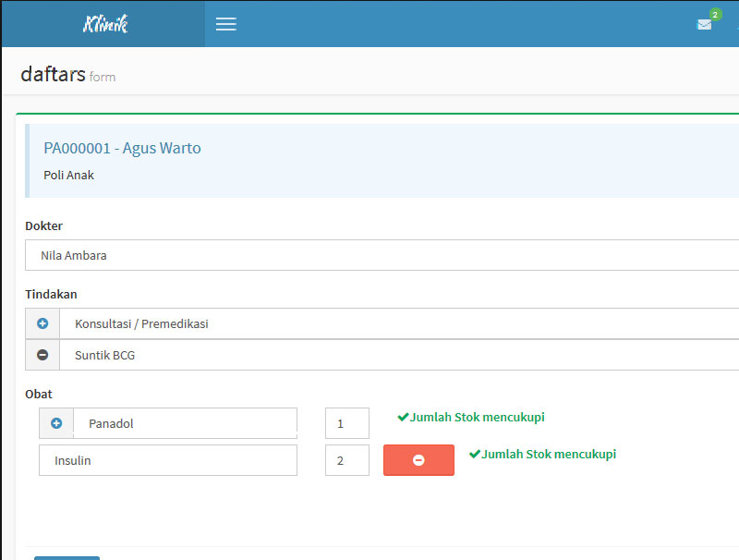The width and height of the screenshot is (739, 560).
Task: Click the Klinik logo
Action: tap(104, 24)
